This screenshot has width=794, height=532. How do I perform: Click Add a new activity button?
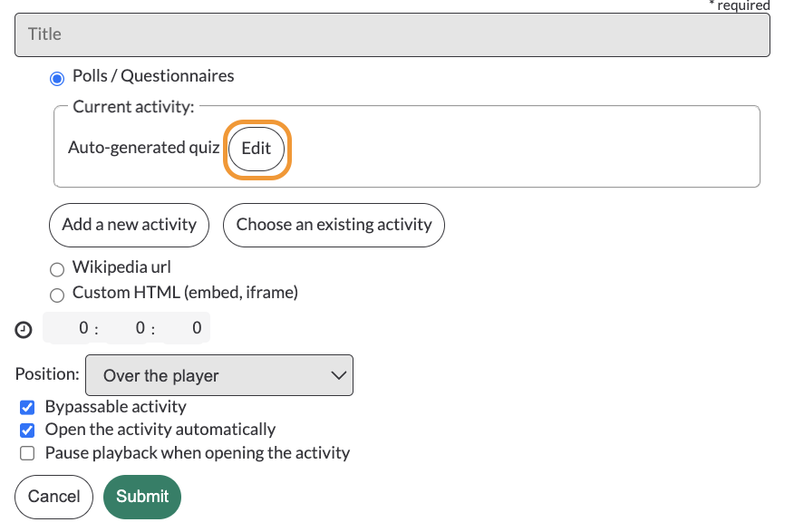(x=129, y=226)
